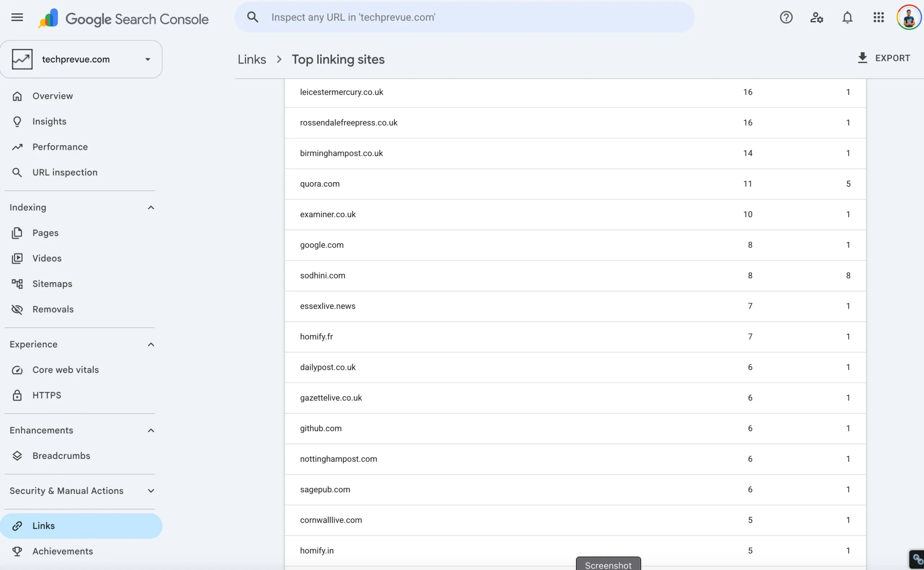Screen dimensions: 924x570
Task: Click the Export download icon
Action: point(862,58)
